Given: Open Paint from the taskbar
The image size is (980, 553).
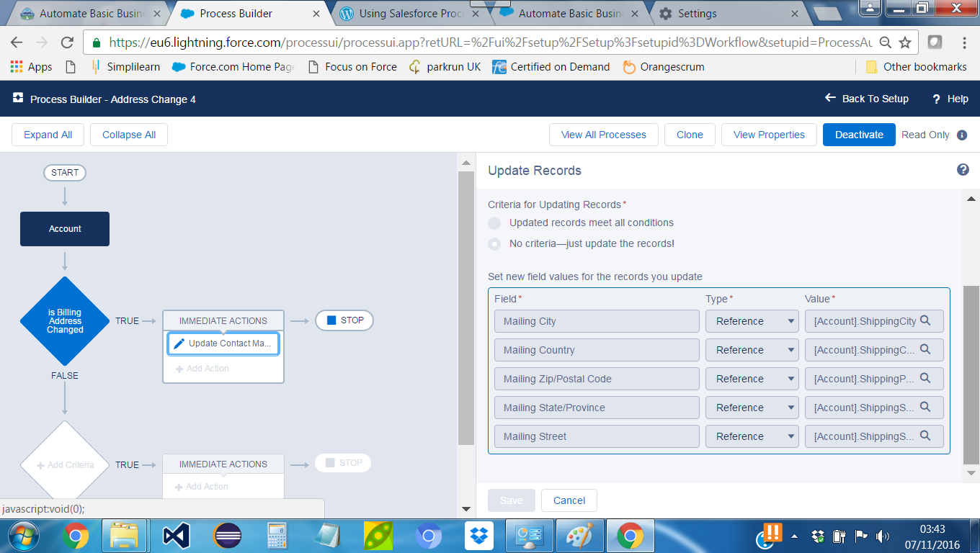Looking at the screenshot, I should point(579,536).
